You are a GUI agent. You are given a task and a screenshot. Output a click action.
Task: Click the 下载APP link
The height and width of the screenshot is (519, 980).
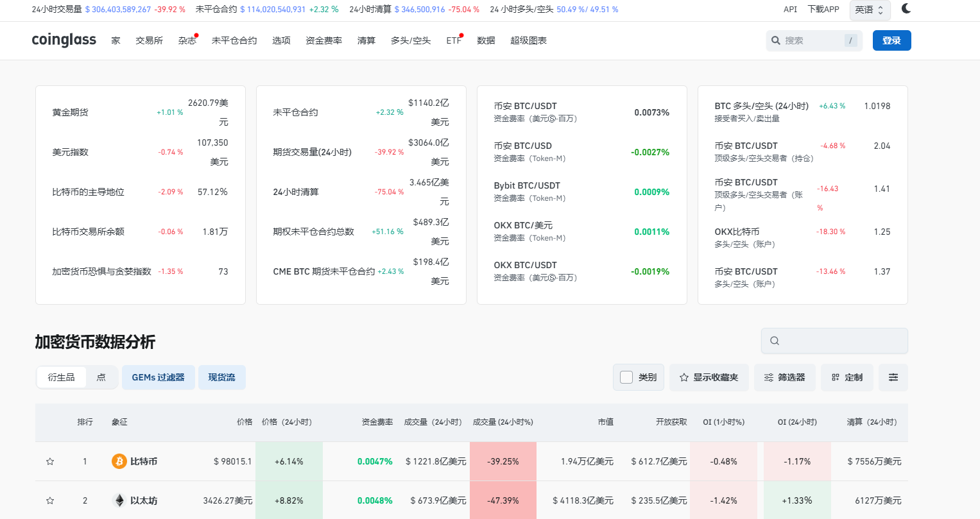[823, 10]
